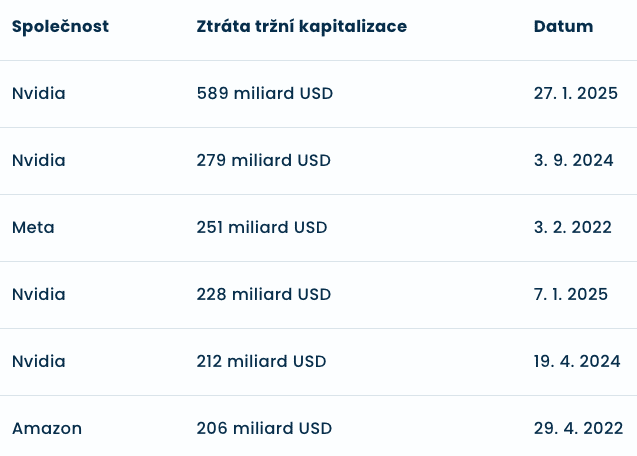Click Nvidia in the 589 miliard row
This screenshot has height=456, width=637.
[x=39, y=94]
